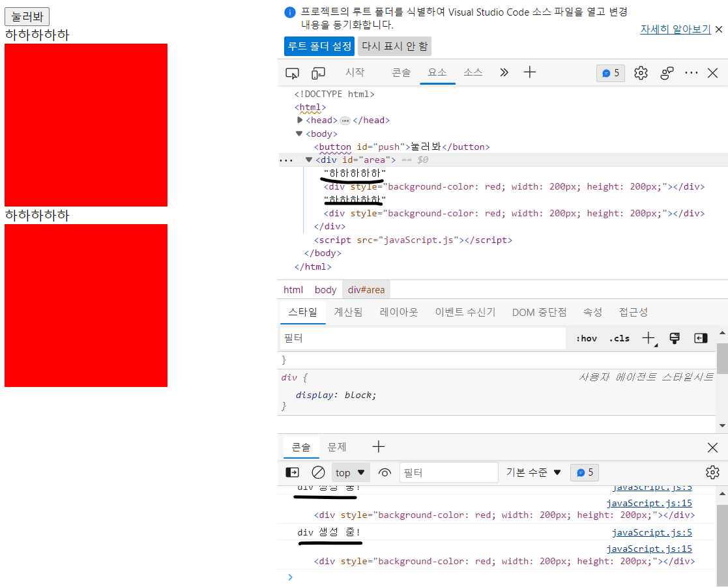Show more DevTools tabs chevron

(x=504, y=72)
